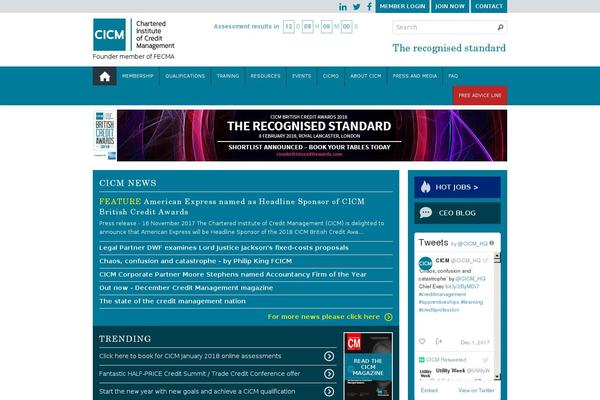Click the British Credit Awards 2018 logo
Viewport: 600px width, 400px height.
[x=105, y=135]
